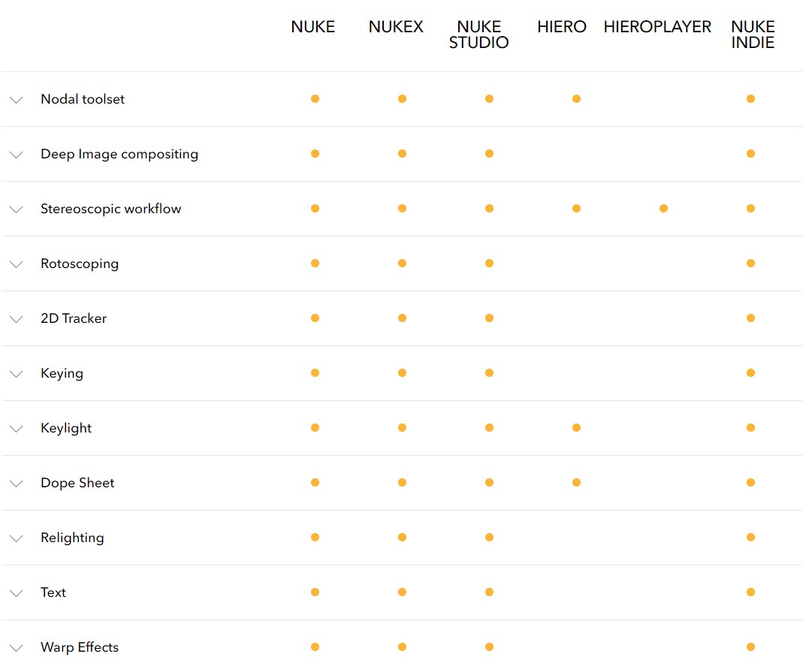Click the Nodal toolset dot under HIERO

pos(576,98)
